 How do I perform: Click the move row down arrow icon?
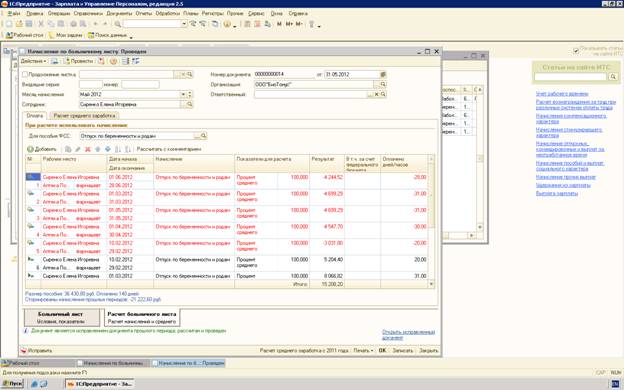point(107,149)
